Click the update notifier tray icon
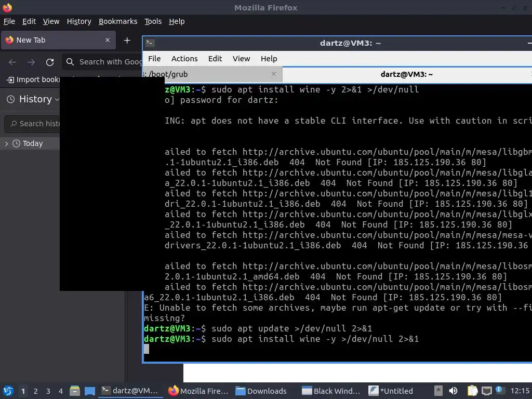Screen dimensions: 532x399 click(500, 390)
